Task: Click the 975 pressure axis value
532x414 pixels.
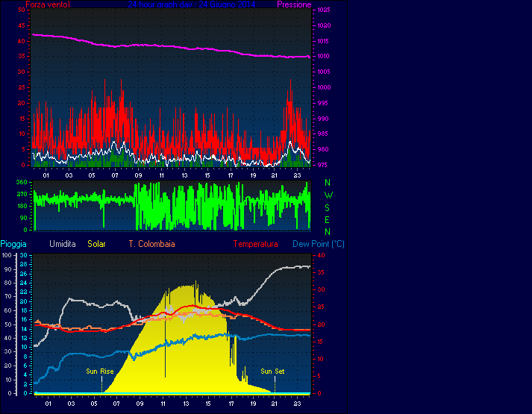Action: (x=322, y=165)
